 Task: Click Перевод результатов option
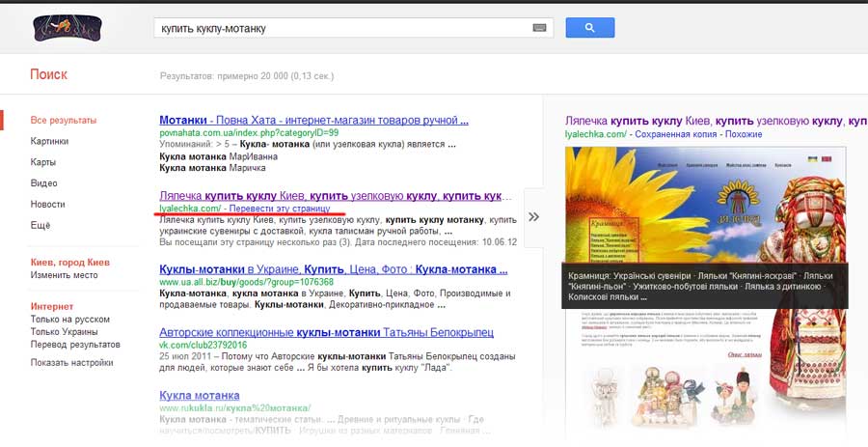(x=74, y=344)
